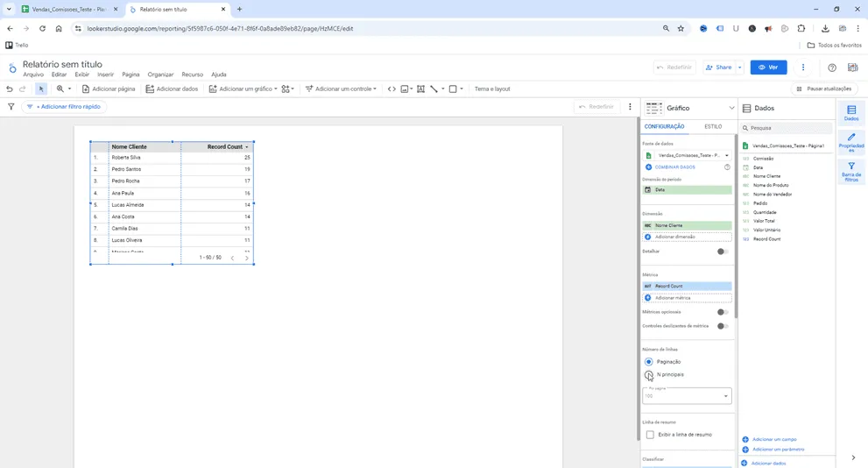The image size is (868, 468).
Task: Open the Propriedades pencil panel icon
Action: click(x=850, y=142)
